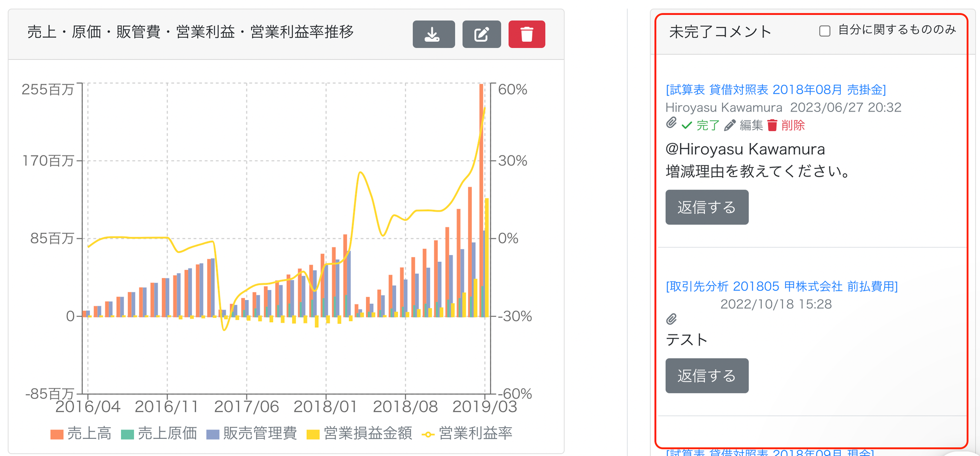This screenshot has height=456, width=980.
Task: Open chart editor via pencil icon button
Action: pyautogui.click(x=481, y=34)
